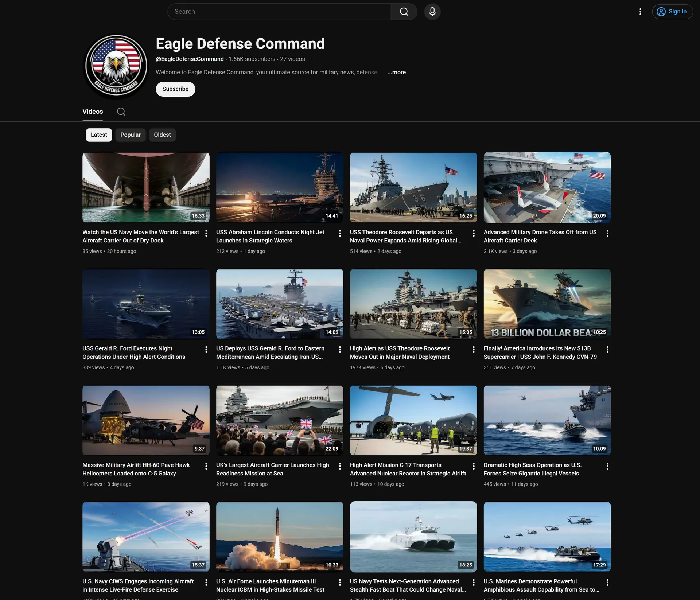Play the destroyer number 36 thumbnail

tap(413, 187)
